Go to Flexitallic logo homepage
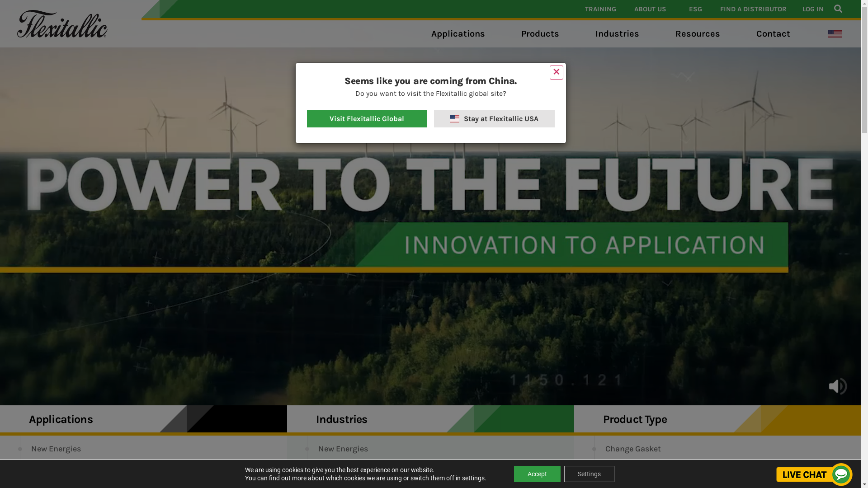 [62, 24]
